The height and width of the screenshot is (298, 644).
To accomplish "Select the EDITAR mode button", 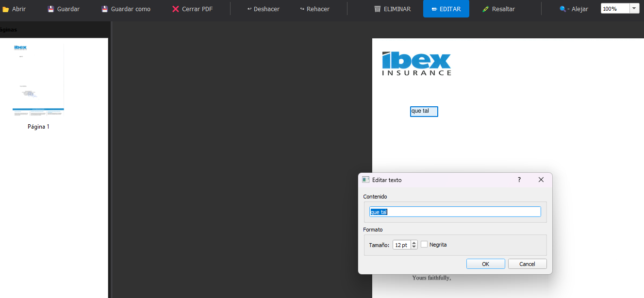I will [446, 9].
